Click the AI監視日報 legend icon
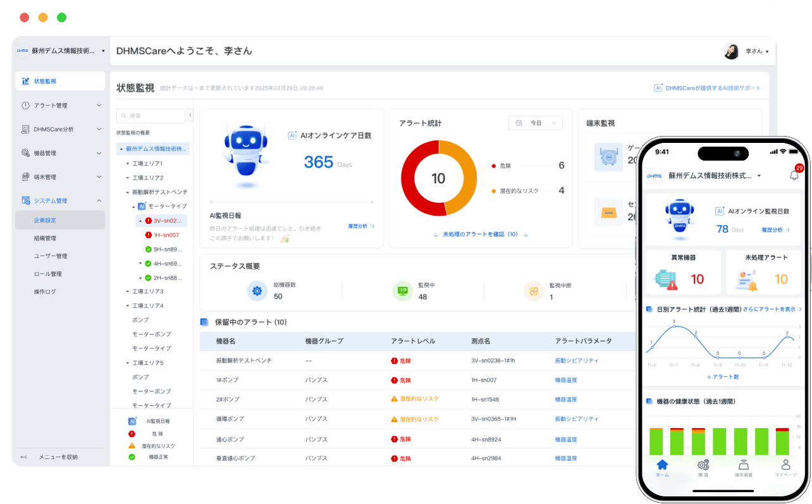This screenshot has width=812, height=504. pyautogui.click(x=132, y=421)
